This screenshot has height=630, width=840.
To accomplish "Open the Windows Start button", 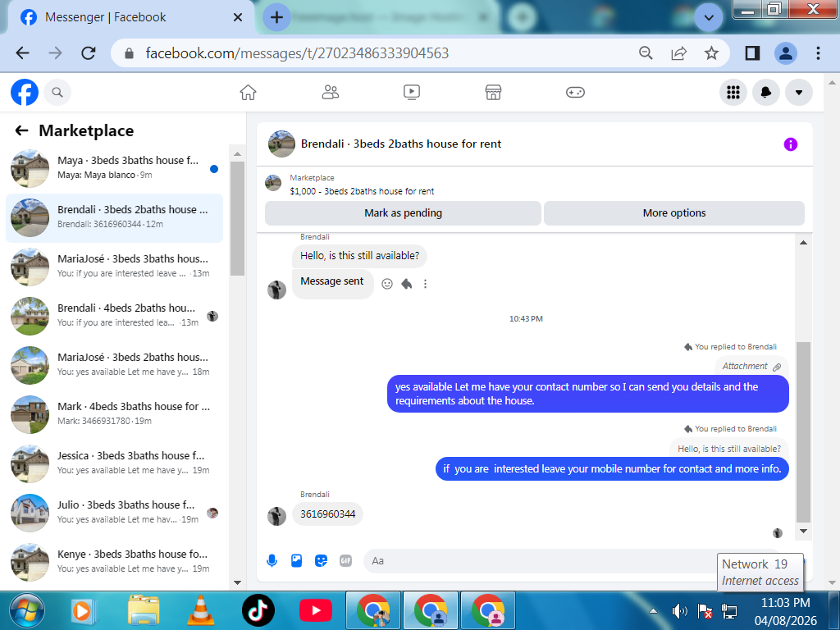I will [x=27, y=610].
